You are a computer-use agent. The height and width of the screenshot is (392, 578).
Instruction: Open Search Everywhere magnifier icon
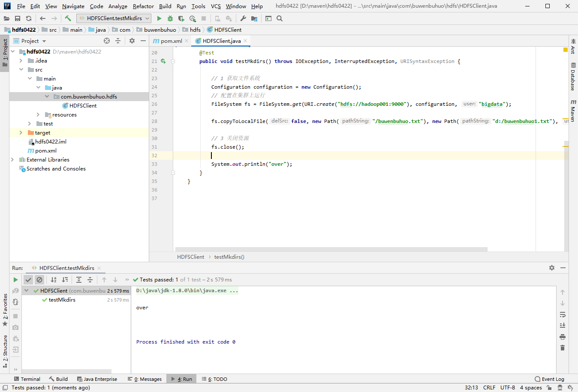(x=280, y=18)
